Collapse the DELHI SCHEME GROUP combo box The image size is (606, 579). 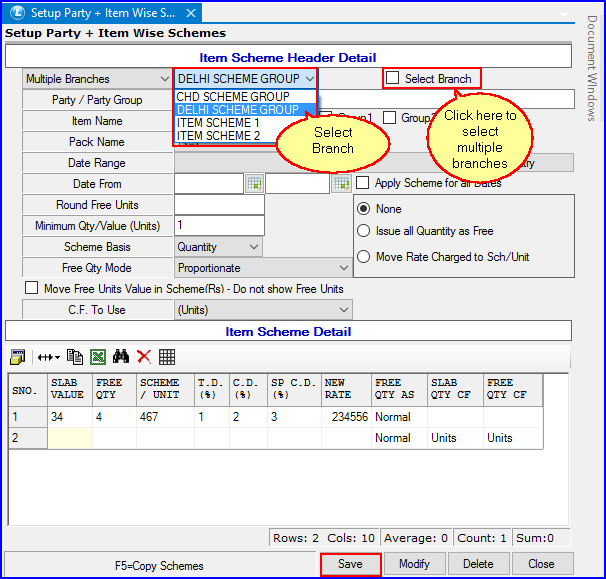coord(310,79)
